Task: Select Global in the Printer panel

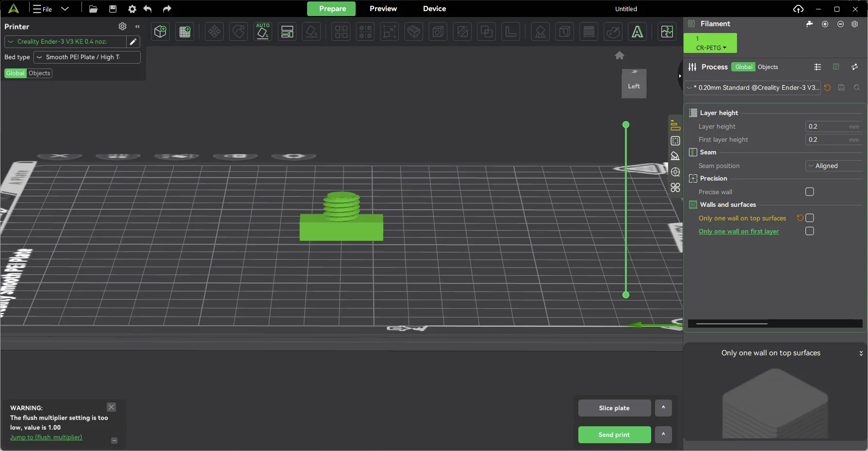Action: tap(16, 73)
